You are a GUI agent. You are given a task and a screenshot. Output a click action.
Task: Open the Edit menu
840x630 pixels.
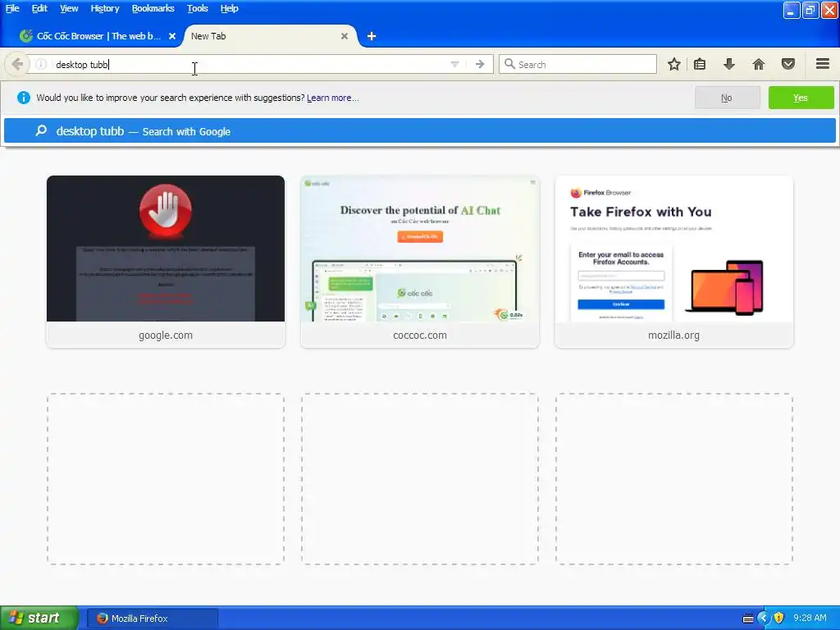(39, 8)
